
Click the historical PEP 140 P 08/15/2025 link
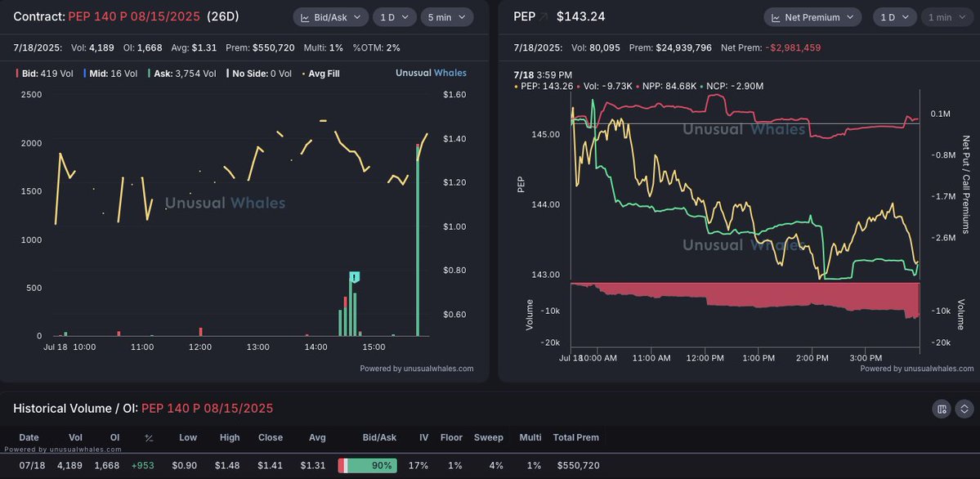coord(207,409)
